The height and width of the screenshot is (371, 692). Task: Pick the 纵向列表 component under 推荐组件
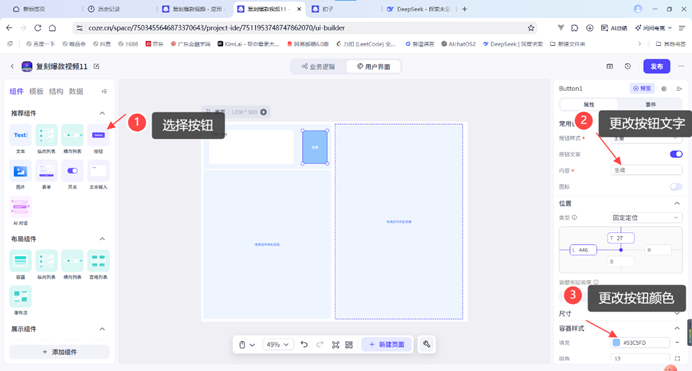click(46, 135)
